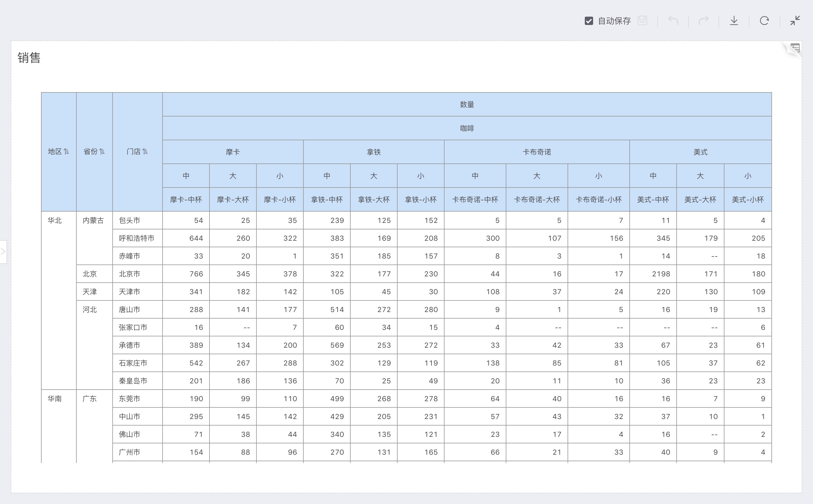Click the 赤峰市 store cell
The width and height of the screenshot is (813, 504).
click(x=137, y=256)
